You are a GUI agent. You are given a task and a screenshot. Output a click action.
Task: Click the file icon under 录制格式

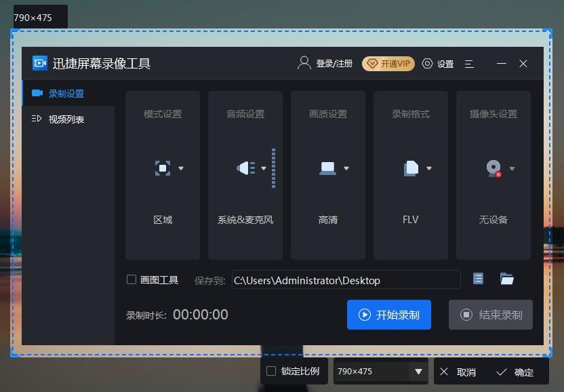coord(411,168)
